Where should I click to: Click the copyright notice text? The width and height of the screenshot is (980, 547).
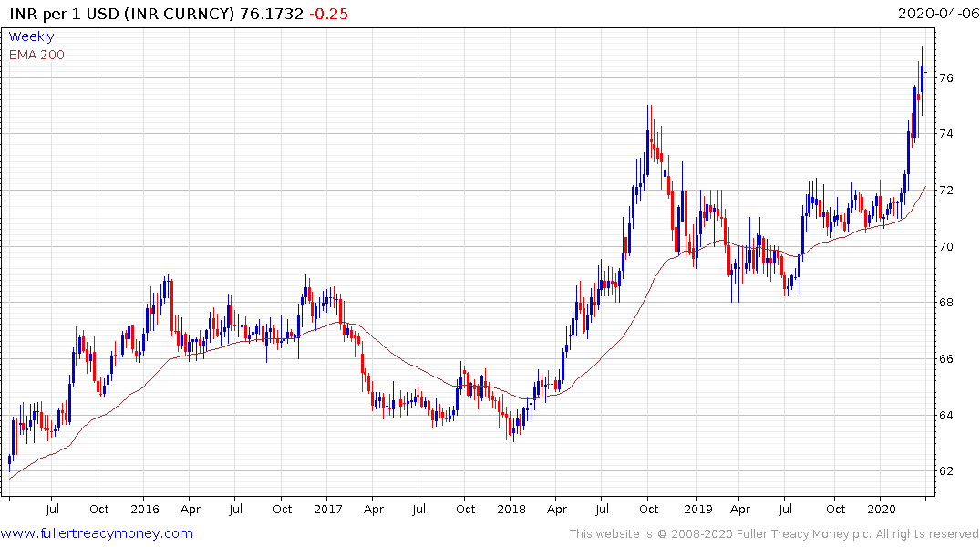[774, 534]
